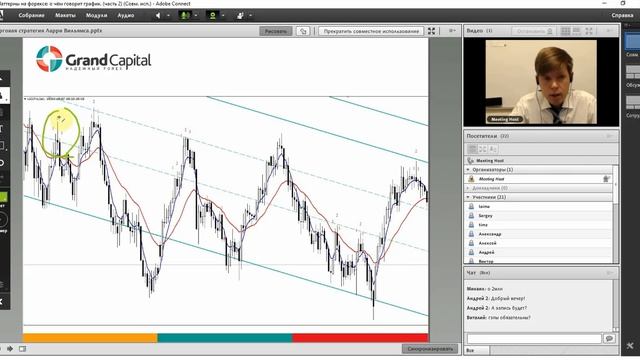Click the tools icon in bottom-right corner
Image resolution: width=640 pixels, height=360 pixels.
pos(630,345)
